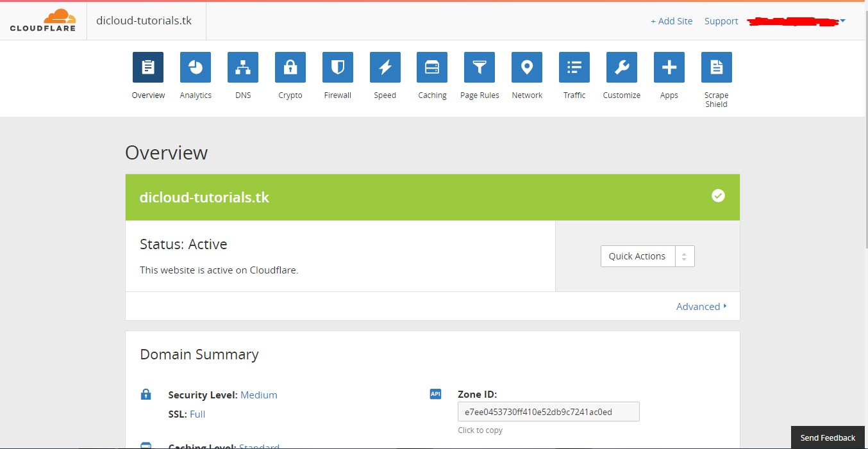Switch to the Overview tab
This screenshot has width=868, height=449.
coord(147,67)
